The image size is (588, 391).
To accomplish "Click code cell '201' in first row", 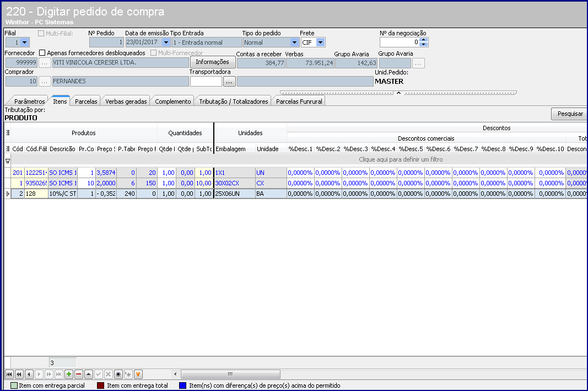I will click(18, 173).
